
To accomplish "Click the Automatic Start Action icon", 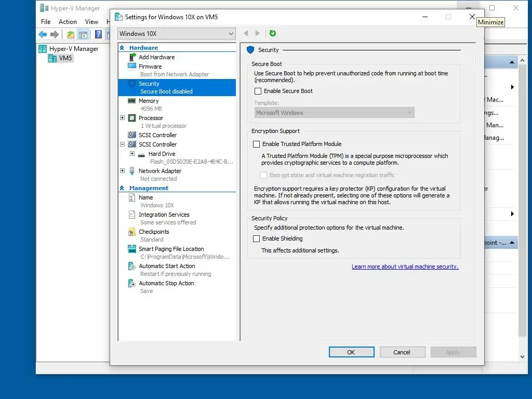I will click(x=132, y=266).
